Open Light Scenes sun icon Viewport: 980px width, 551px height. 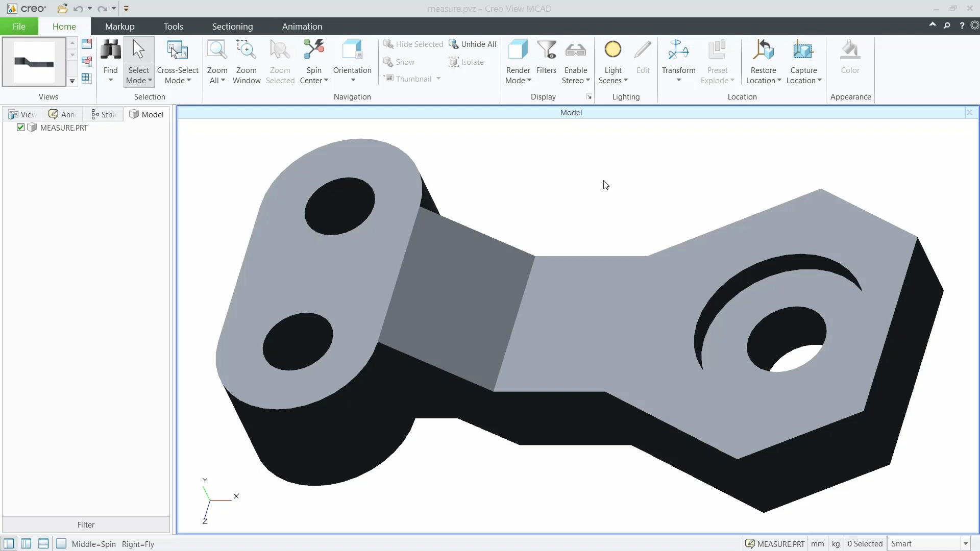(x=613, y=51)
